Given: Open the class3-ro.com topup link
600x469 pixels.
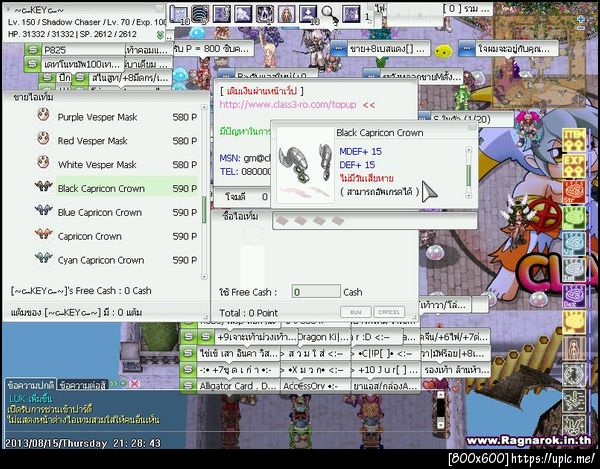Looking at the screenshot, I should (288, 104).
